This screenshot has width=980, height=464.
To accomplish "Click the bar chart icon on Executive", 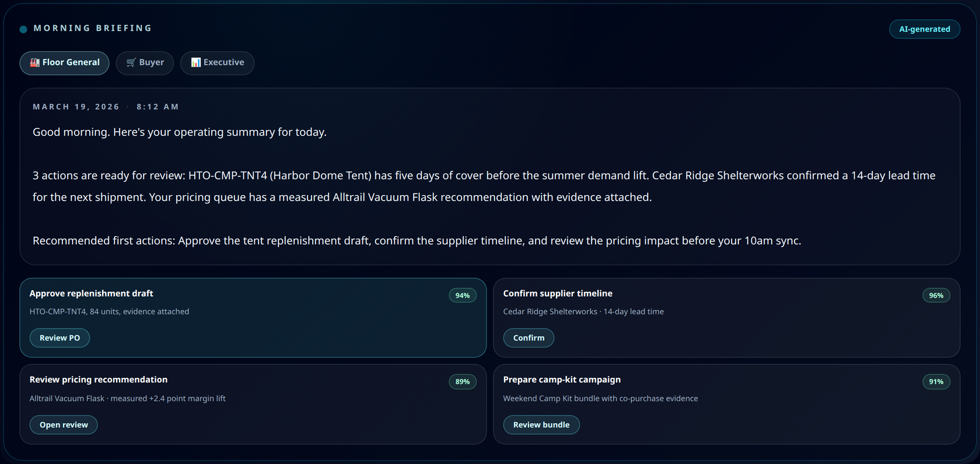I will coord(196,62).
